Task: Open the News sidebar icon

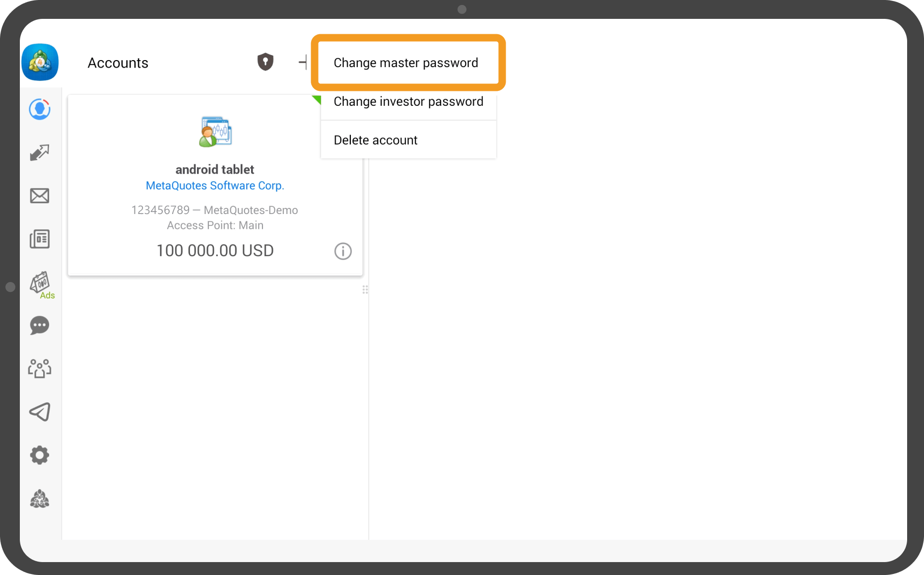Action: coord(40,239)
